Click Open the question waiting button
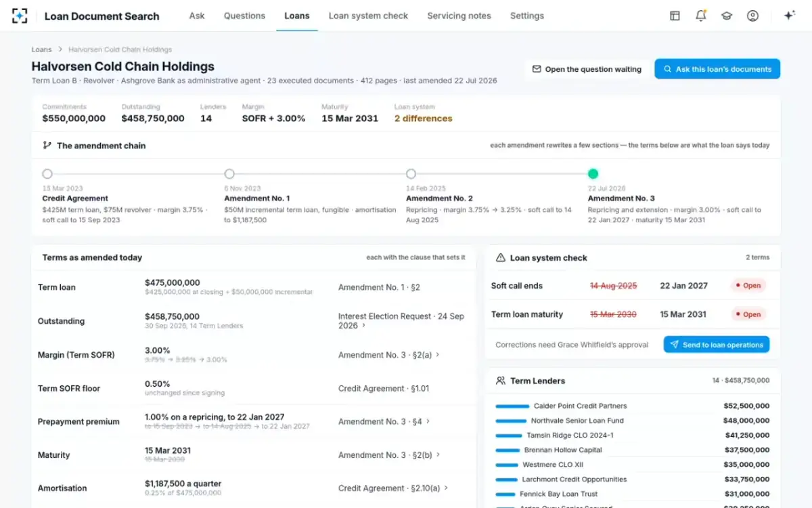 (x=586, y=69)
